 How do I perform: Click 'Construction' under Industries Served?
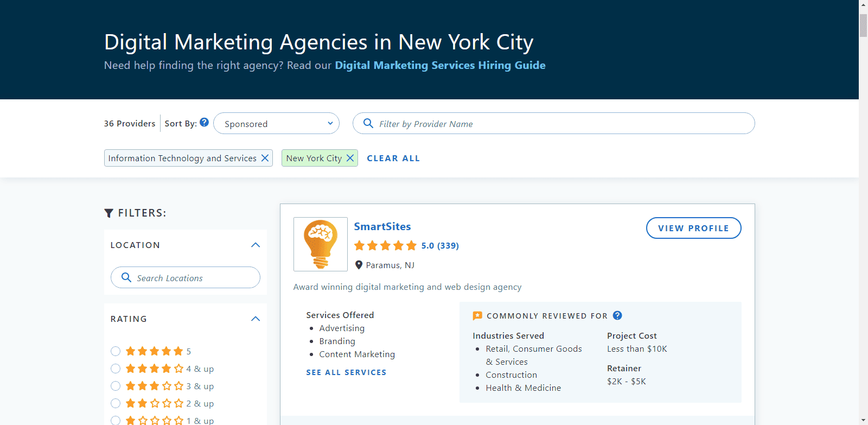pyautogui.click(x=511, y=375)
